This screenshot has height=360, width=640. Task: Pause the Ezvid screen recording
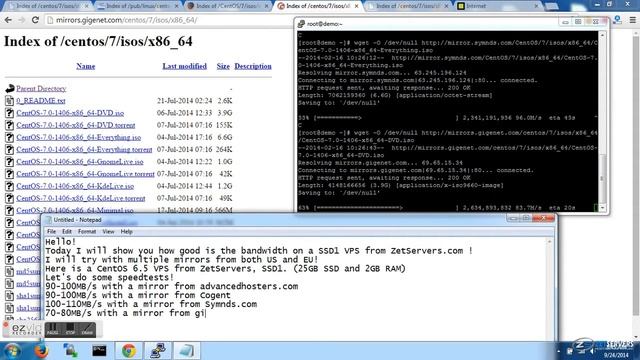(52, 329)
